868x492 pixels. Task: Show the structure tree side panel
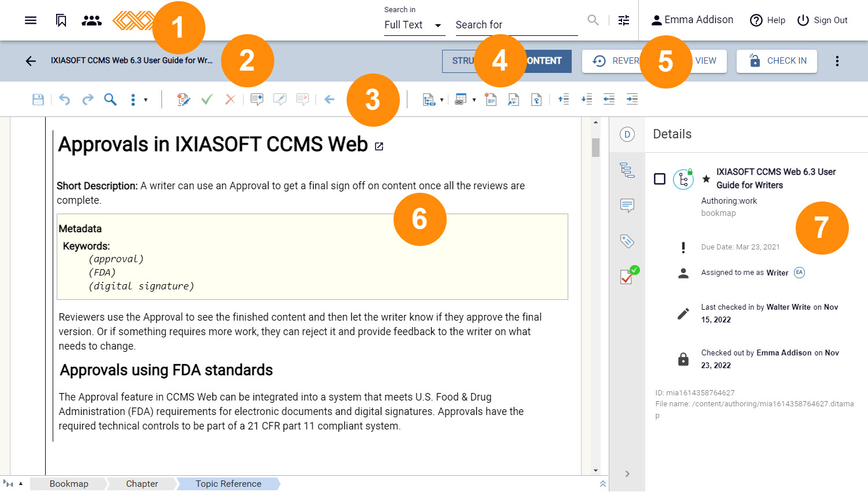pos(627,170)
